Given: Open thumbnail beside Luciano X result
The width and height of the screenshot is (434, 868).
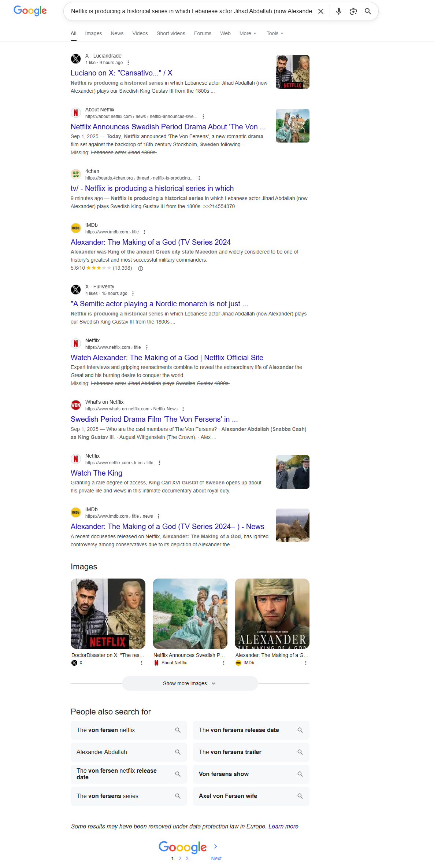Looking at the screenshot, I should 293,72.
